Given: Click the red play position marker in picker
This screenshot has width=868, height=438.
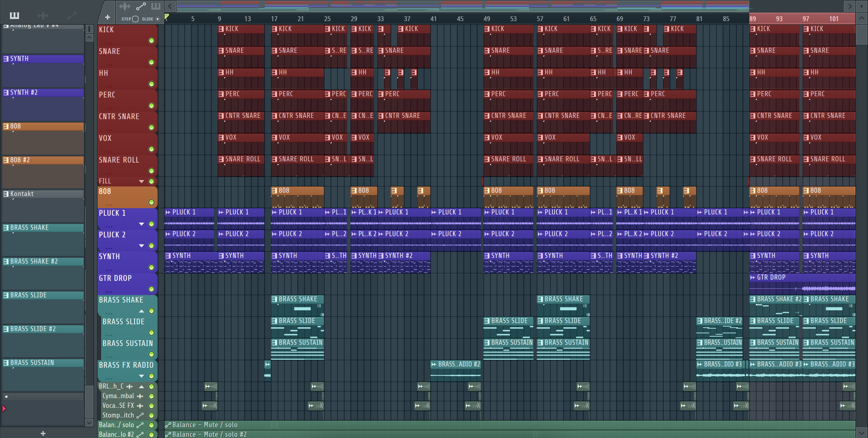Looking at the screenshot, I should pyautogui.click(x=4, y=409).
